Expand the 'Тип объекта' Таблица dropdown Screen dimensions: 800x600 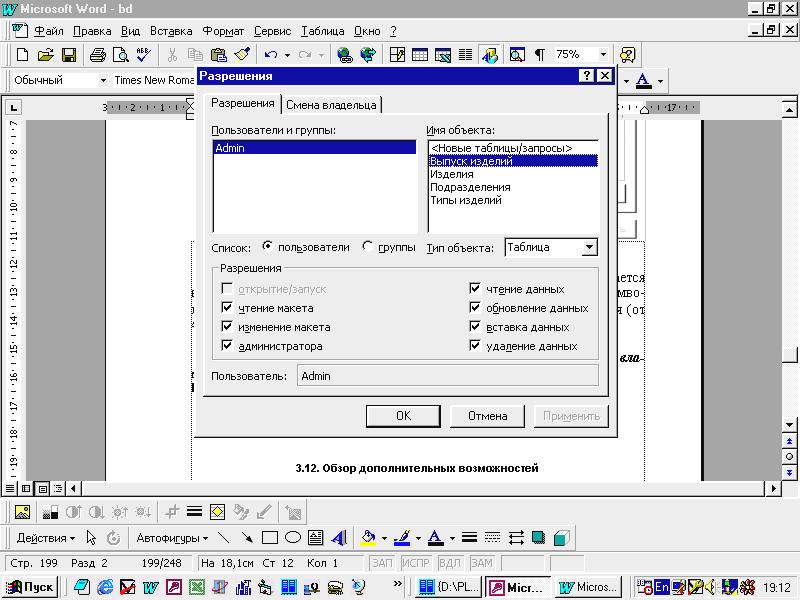589,247
